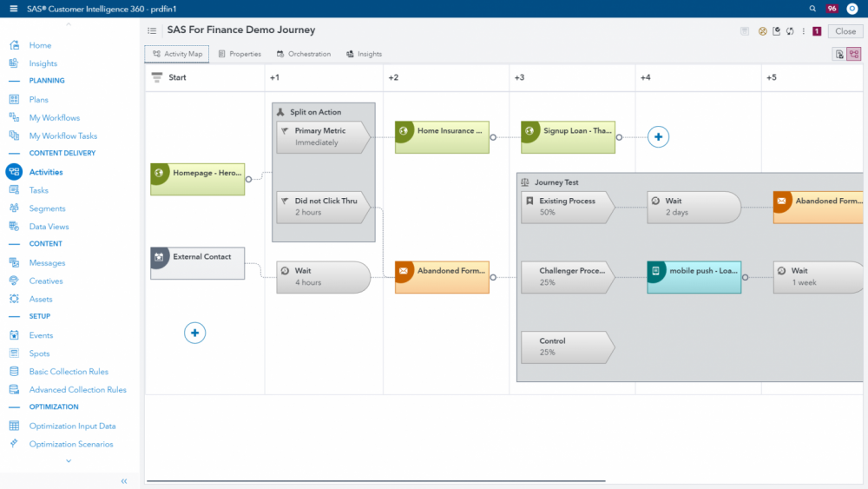Select the Challenger Process 25% branch
Image resolution: width=868 pixels, height=489 pixels.
[x=568, y=277]
